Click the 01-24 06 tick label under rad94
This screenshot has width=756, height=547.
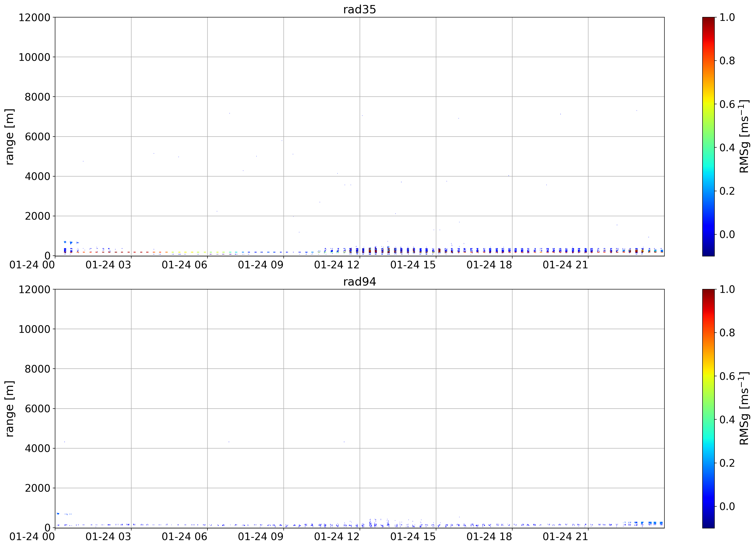click(184, 537)
